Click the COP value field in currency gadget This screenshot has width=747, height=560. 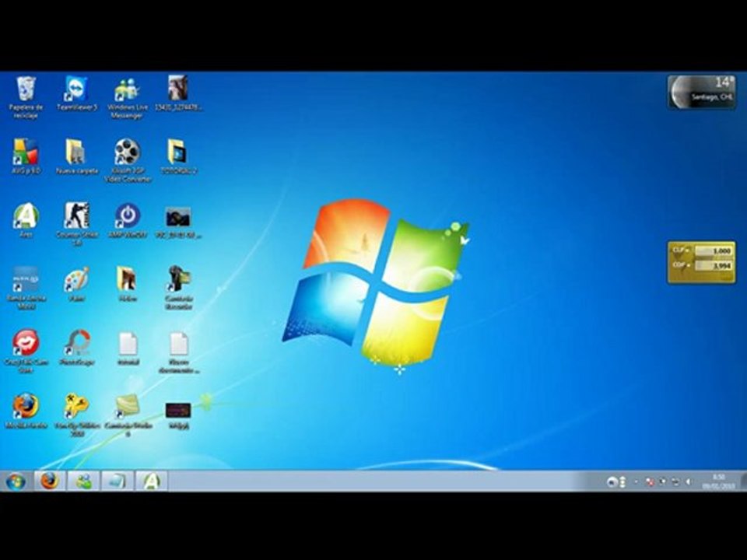point(714,265)
